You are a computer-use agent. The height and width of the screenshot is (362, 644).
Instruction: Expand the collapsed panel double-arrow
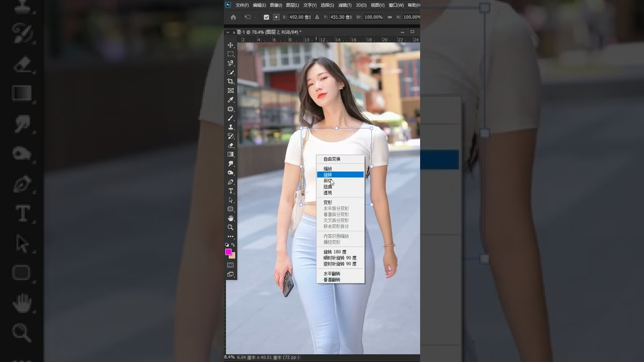pos(227,32)
